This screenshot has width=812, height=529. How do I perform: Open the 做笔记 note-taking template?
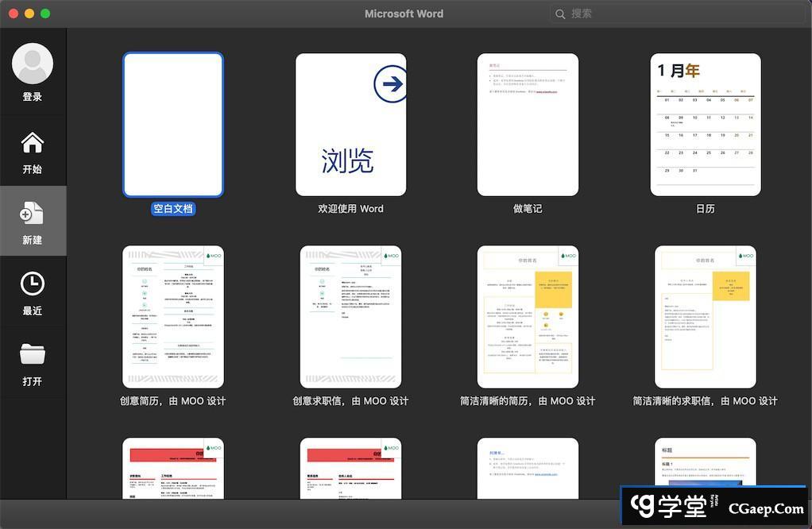click(x=528, y=125)
